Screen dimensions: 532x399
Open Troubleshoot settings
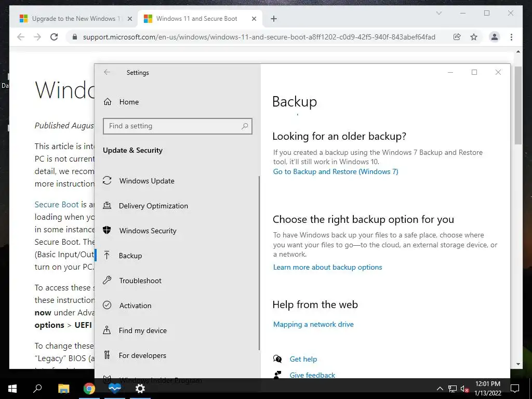(140, 281)
